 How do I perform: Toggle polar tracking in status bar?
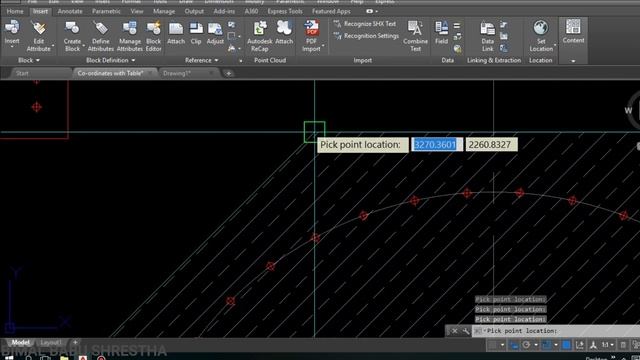tap(527, 345)
